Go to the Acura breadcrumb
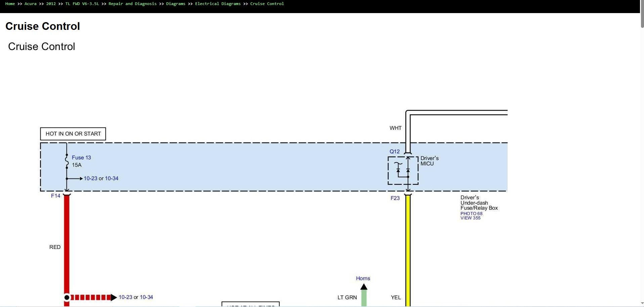644x307 pixels. point(31,4)
